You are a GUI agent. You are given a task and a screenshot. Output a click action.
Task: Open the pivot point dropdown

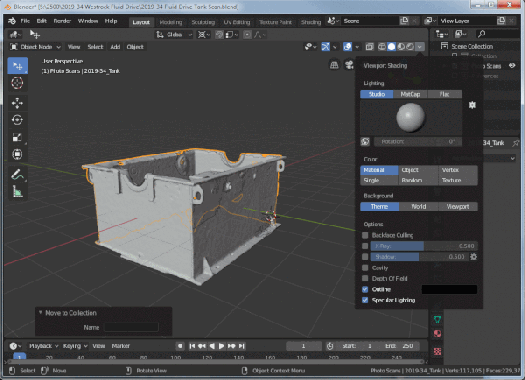point(204,34)
